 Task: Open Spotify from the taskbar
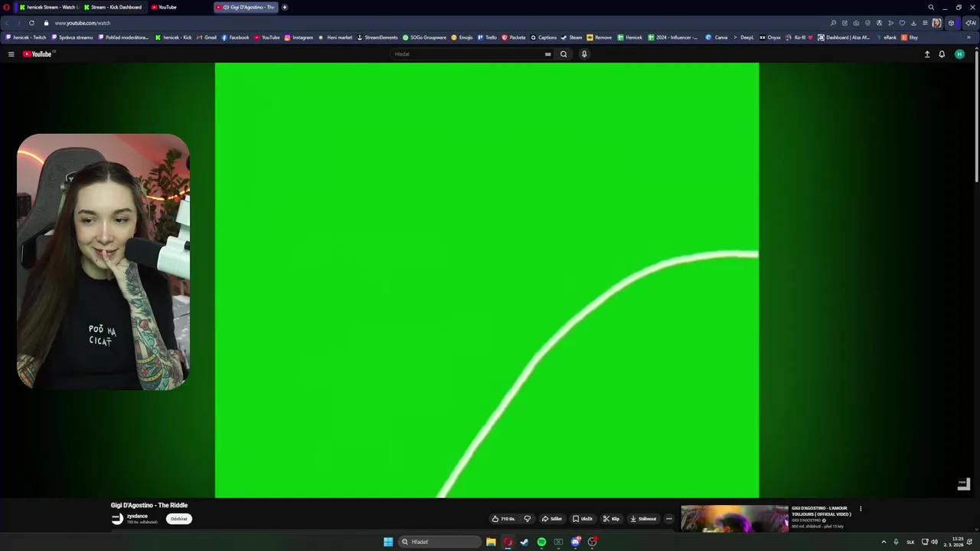[541, 542]
